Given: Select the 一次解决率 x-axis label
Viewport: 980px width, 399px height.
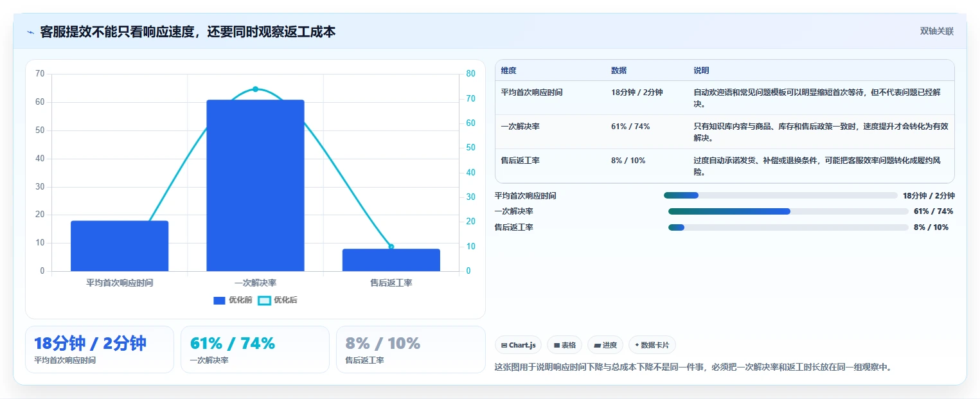Looking at the screenshot, I should (255, 283).
